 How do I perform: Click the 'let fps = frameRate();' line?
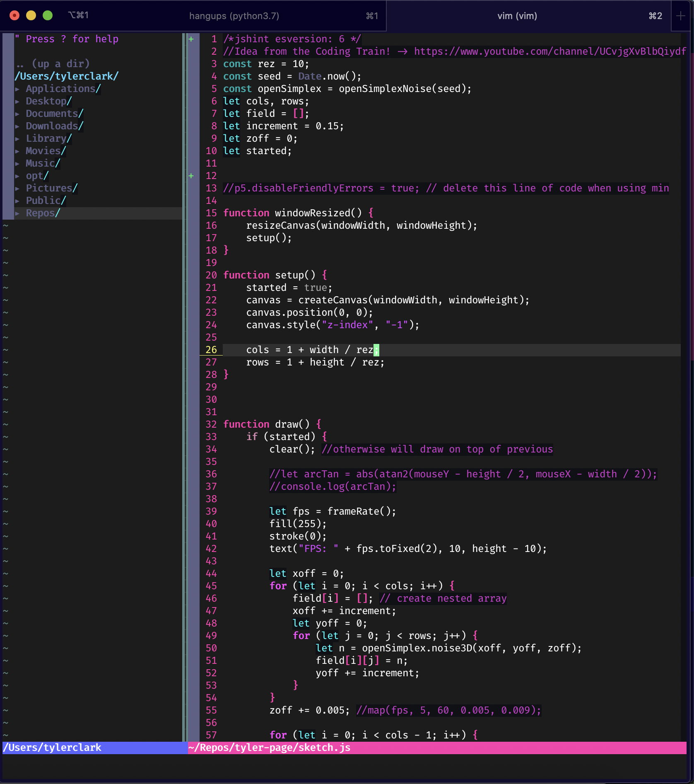click(333, 511)
